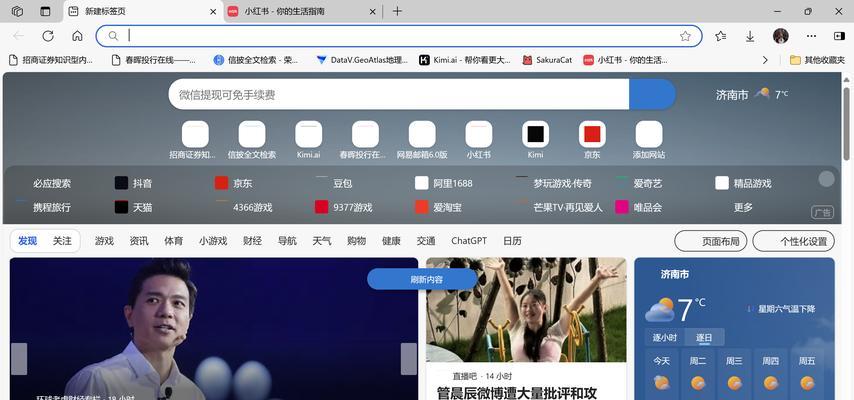Open the 游戏 category
Image resolution: width=854 pixels, height=400 pixels.
click(x=104, y=241)
